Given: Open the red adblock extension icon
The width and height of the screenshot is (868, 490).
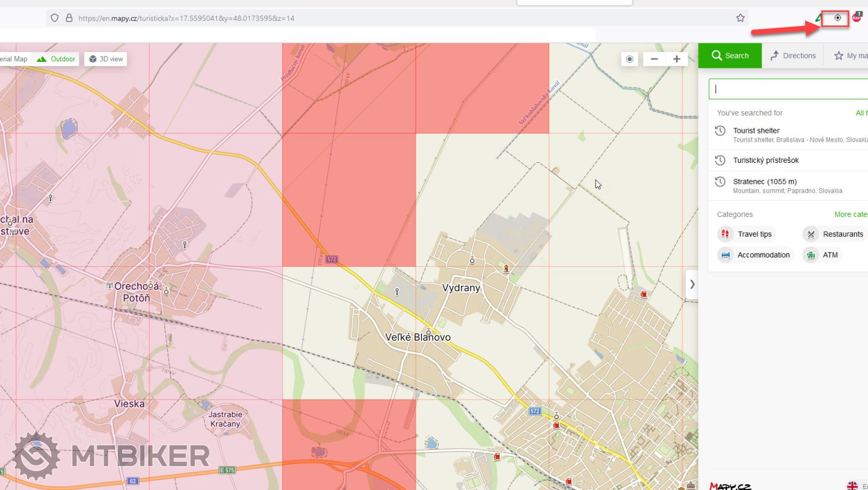Looking at the screenshot, I should coord(857,17).
